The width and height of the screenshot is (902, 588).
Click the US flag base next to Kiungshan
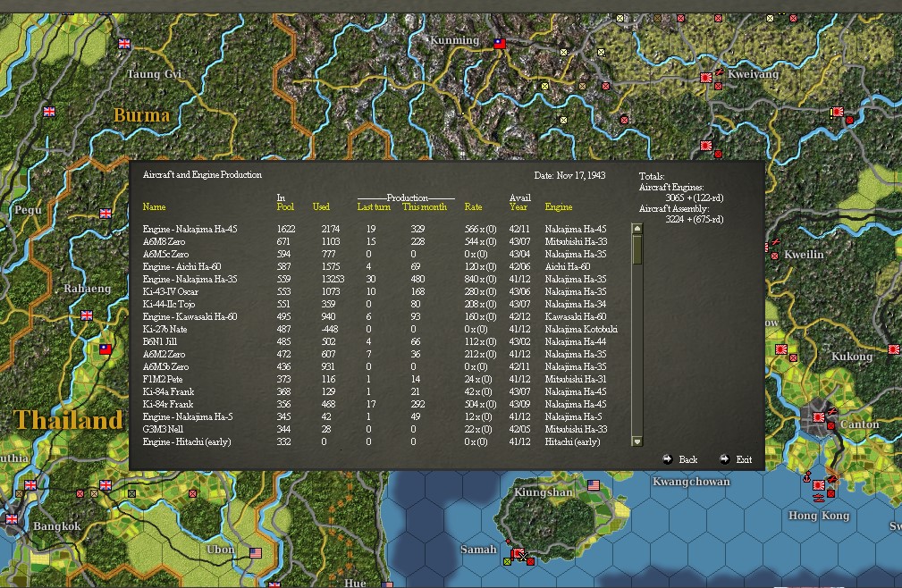(594, 485)
